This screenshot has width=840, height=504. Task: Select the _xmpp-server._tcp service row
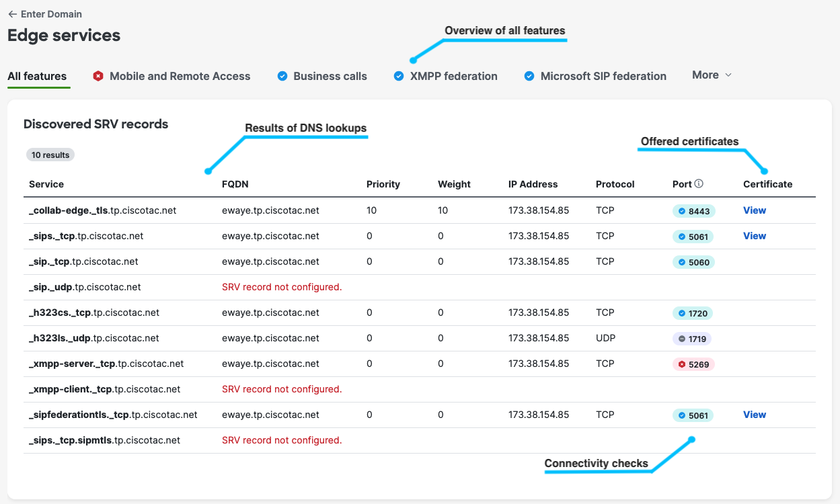(106, 364)
